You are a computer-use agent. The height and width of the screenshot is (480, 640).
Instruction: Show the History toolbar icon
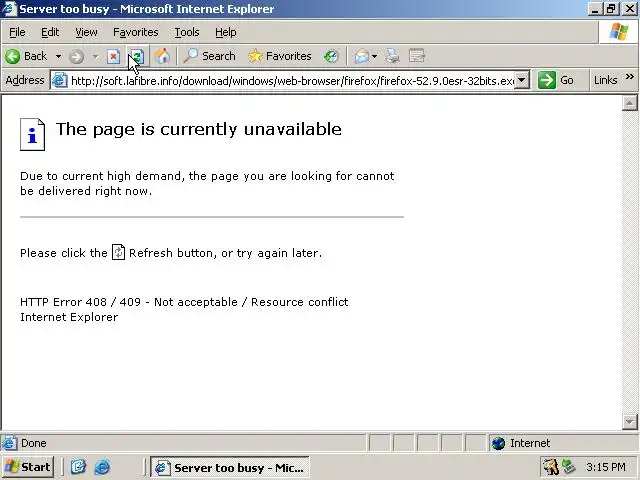[x=331, y=56]
